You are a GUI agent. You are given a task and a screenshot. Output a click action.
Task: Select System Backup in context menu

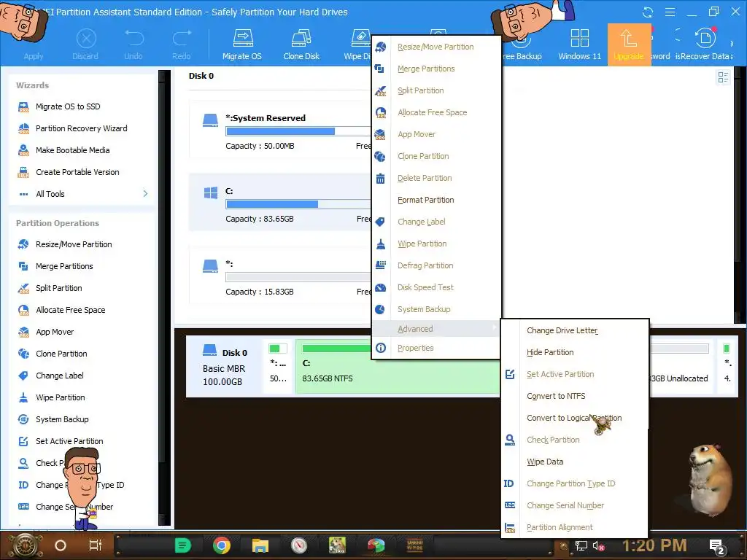(x=436, y=309)
